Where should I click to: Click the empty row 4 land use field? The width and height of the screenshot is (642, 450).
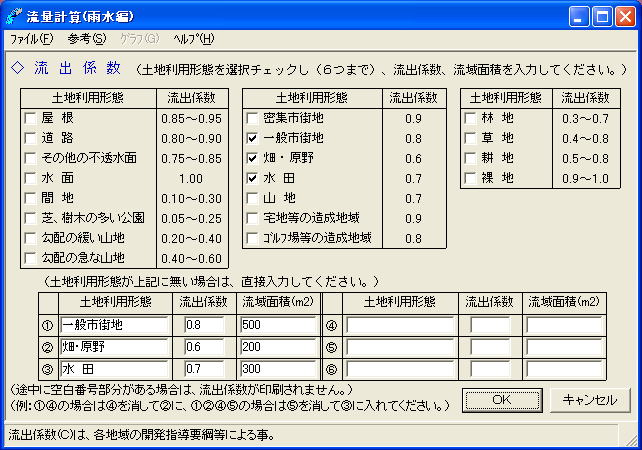400,325
